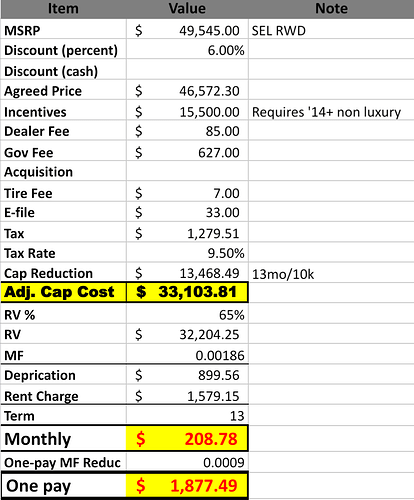This screenshot has height=500, width=414.
Task: Click the Term value 13
Action: (x=187, y=415)
